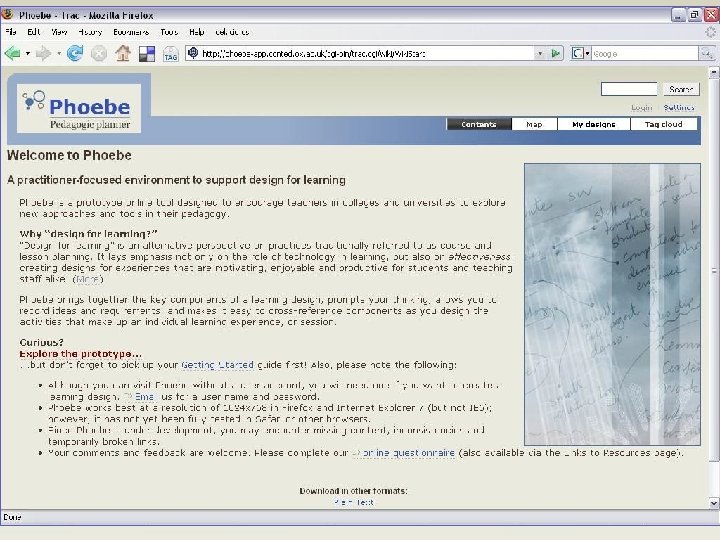
Task: Click the Phoebe page search input field
Action: point(629,89)
